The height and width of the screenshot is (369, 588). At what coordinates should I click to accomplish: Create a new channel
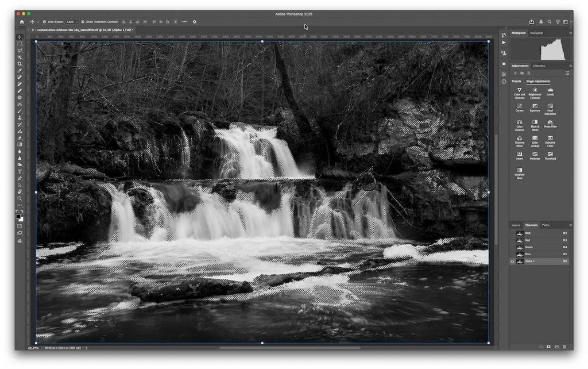pyautogui.click(x=556, y=347)
